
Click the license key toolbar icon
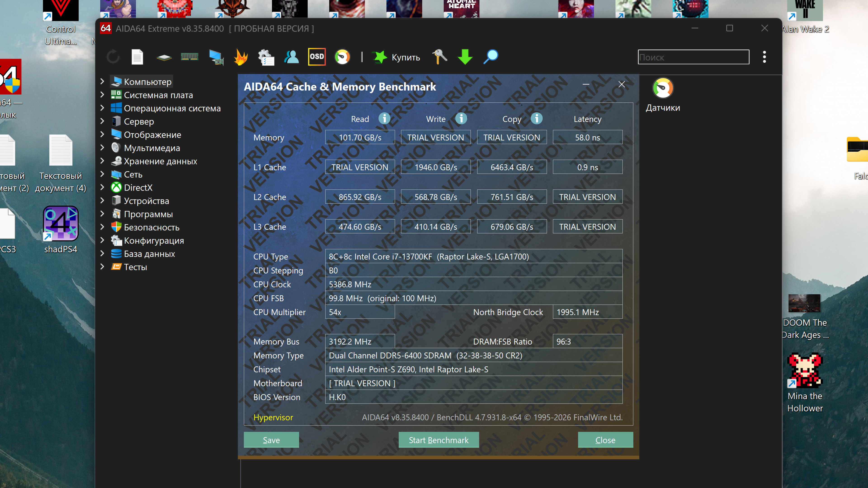440,57
